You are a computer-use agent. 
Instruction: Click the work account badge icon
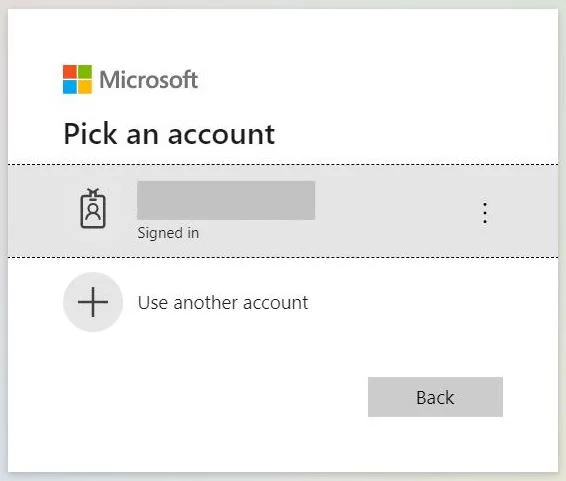(x=93, y=209)
